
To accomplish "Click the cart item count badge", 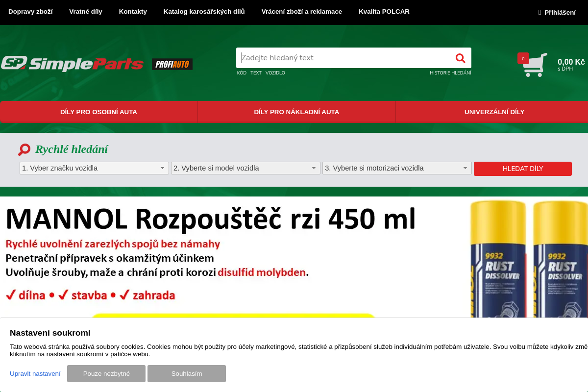I will point(524,57).
